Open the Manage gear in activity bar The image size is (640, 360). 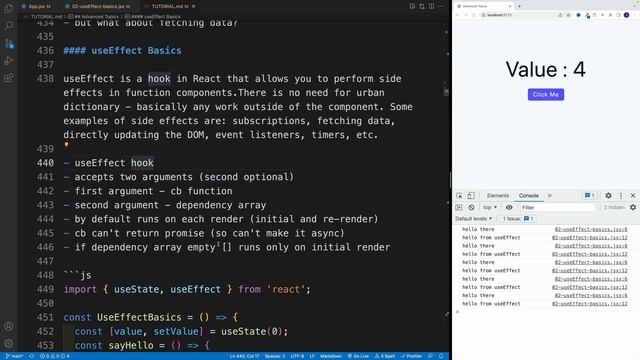click(9, 343)
